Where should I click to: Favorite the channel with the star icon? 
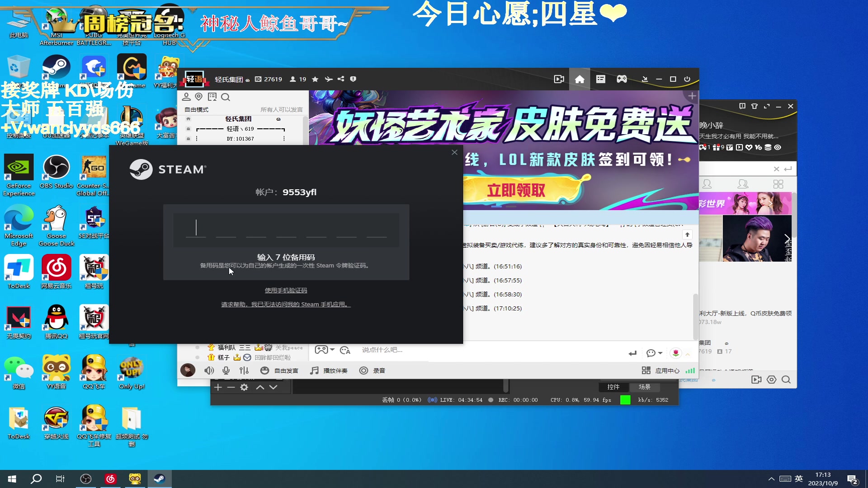[315, 79]
